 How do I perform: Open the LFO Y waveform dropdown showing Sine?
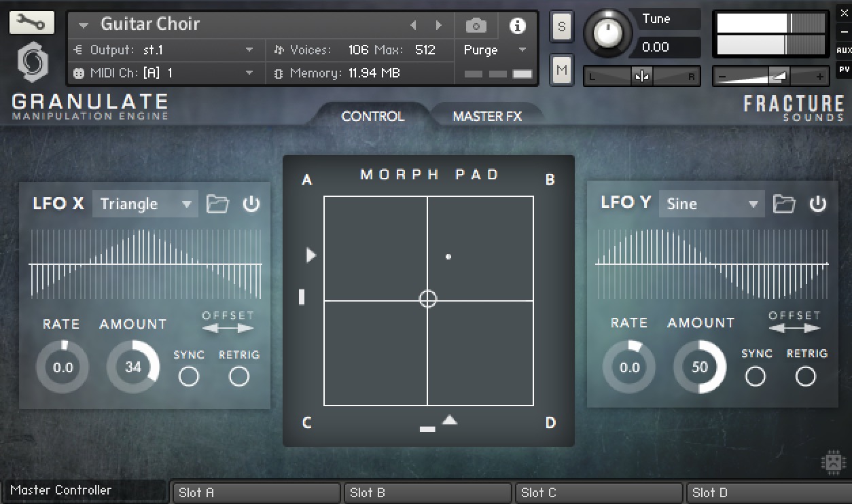(x=711, y=203)
